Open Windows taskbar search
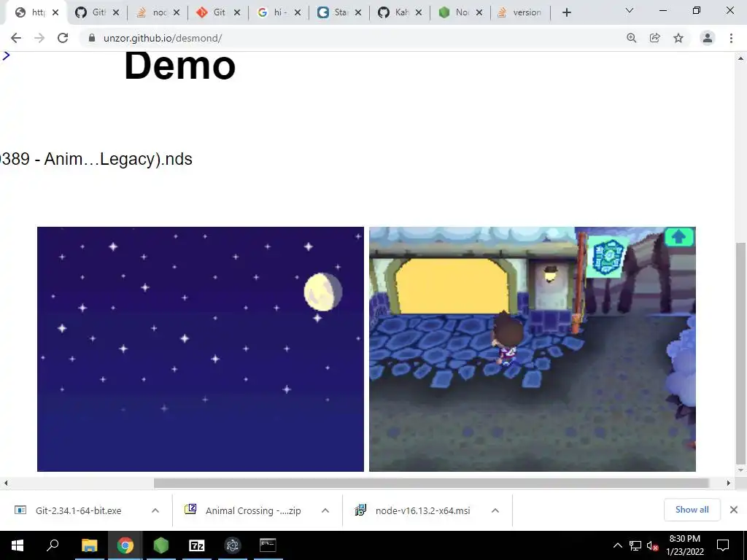The width and height of the screenshot is (747, 560). coord(53,545)
